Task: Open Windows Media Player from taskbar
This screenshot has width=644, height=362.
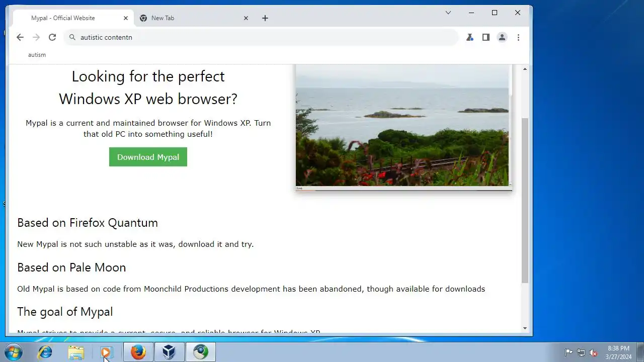Action: coord(106,352)
